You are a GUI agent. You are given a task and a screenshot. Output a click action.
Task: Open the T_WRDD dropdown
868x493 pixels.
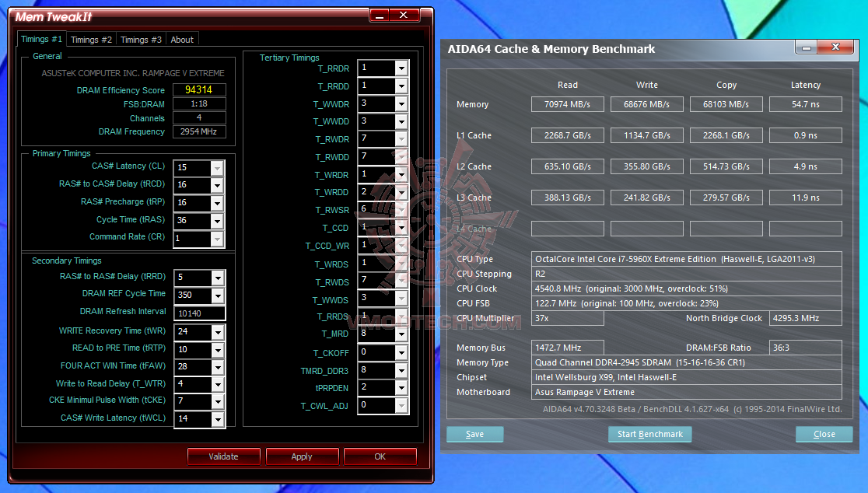click(x=402, y=192)
